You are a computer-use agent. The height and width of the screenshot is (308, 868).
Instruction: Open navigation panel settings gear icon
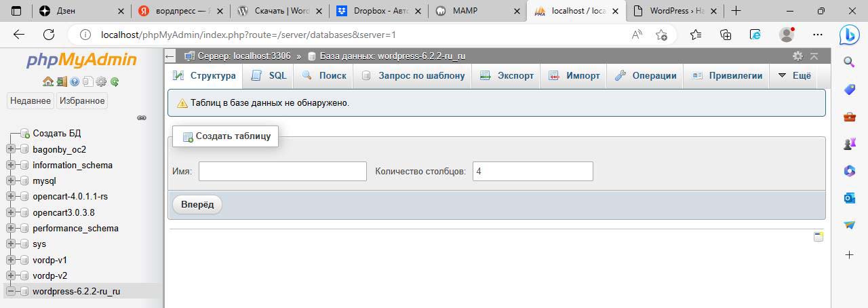pos(101,81)
